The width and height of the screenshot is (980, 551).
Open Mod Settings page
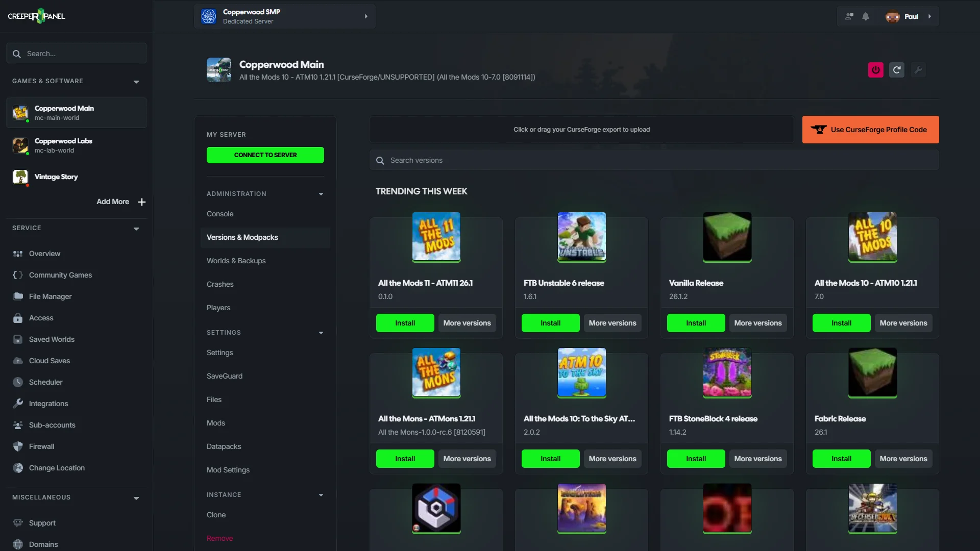[228, 470]
